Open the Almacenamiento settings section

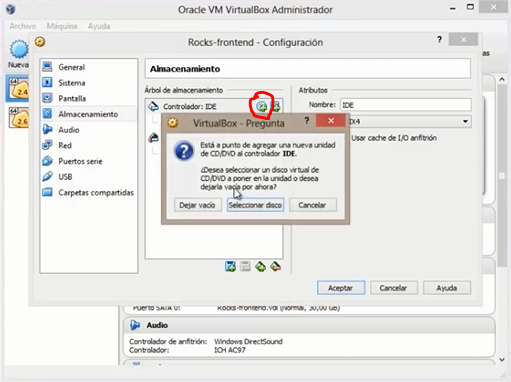(88, 114)
